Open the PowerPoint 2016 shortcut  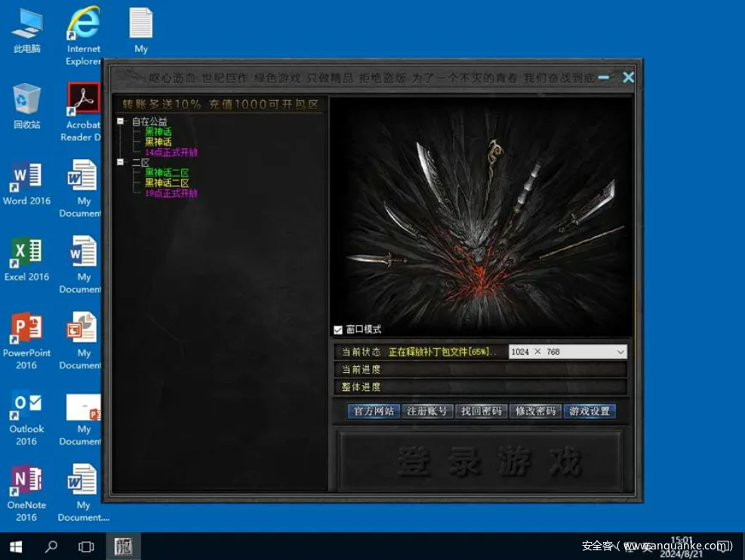pyautogui.click(x=26, y=341)
